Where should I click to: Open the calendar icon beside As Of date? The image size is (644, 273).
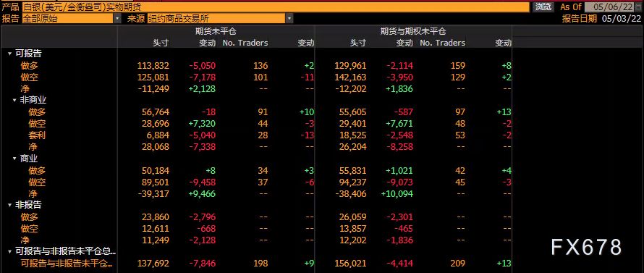tap(637, 7)
